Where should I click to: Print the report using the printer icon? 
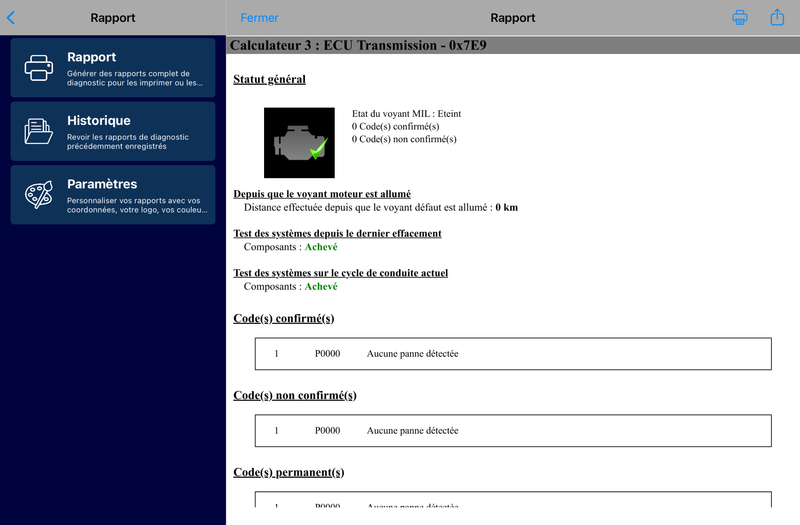point(740,18)
